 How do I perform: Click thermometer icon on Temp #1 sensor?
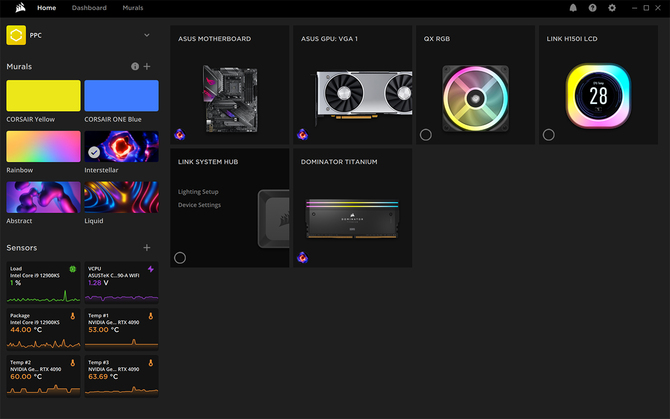click(x=151, y=316)
